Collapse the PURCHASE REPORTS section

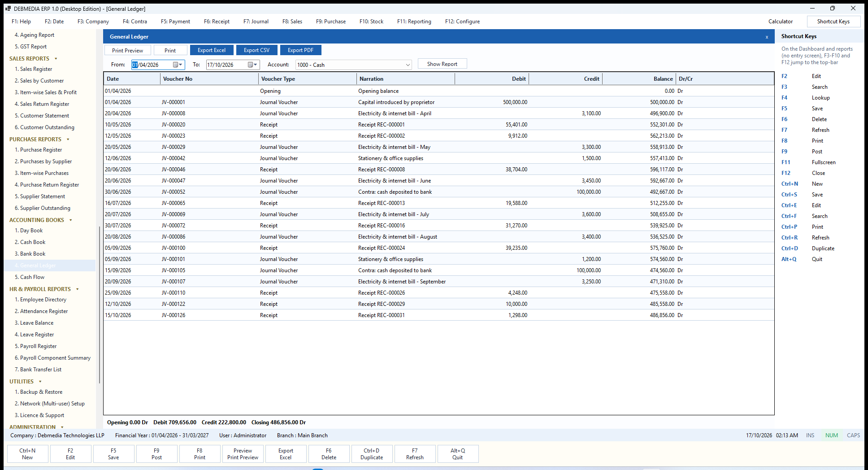tap(68, 139)
